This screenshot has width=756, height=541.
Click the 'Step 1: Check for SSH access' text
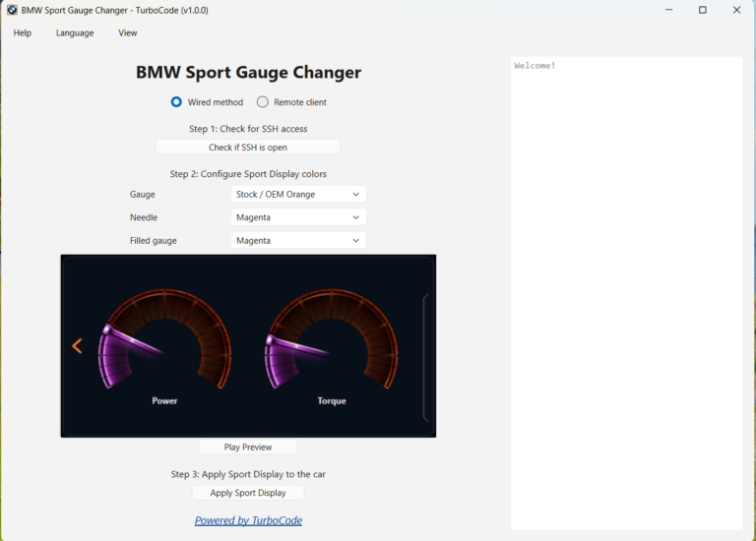pyautogui.click(x=248, y=129)
